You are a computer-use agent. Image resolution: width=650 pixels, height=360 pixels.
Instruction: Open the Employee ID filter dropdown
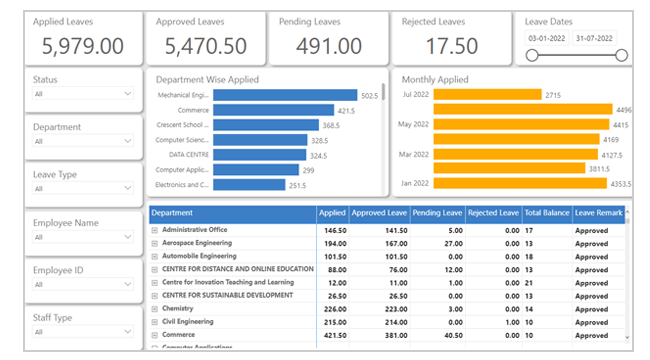tap(83, 285)
